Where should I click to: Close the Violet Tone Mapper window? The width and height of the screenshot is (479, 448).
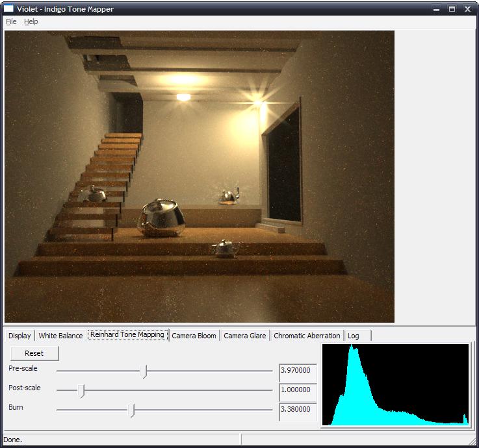pos(467,9)
